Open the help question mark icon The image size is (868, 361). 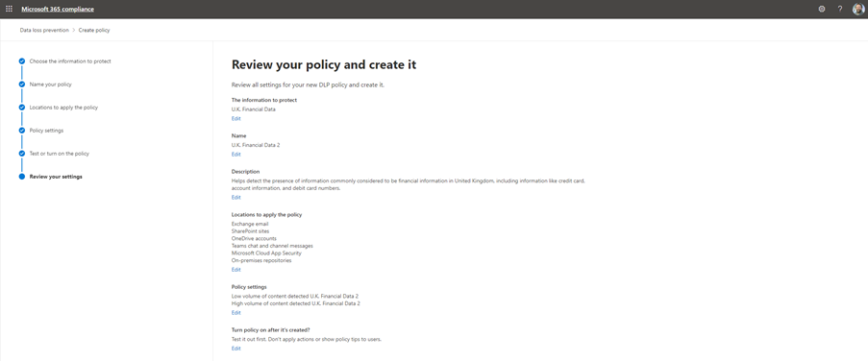(840, 9)
